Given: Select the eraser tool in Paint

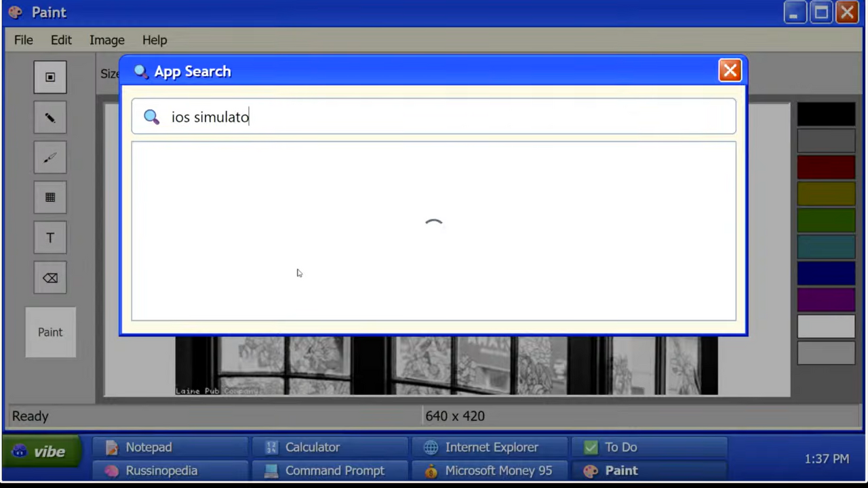Looking at the screenshot, I should tap(50, 278).
